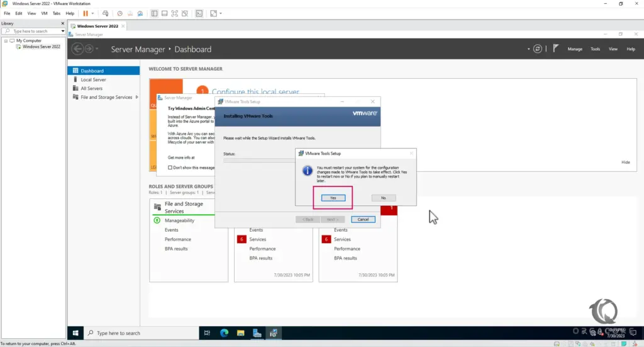
Task: Open Microsoft Edge from the taskbar
Action: (x=225, y=333)
